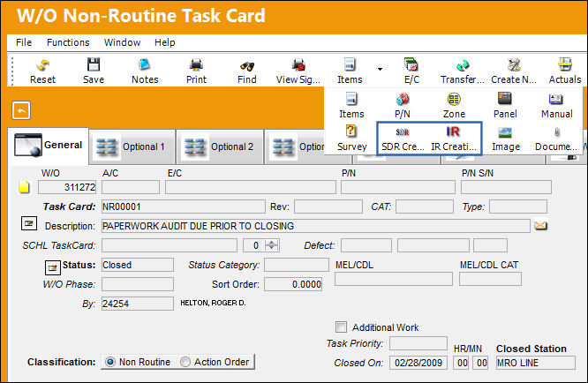Click the Closed Station field MRO LINE
Image resolution: width=588 pixels, height=383 pixels.
tap(536, 363)
